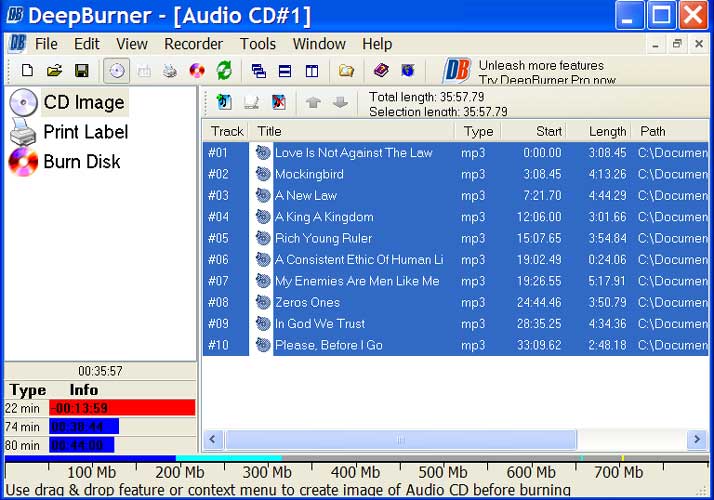Select the Zeros Ones track
Viewport: 714px width, 500px height.
(x=455, y=302)
